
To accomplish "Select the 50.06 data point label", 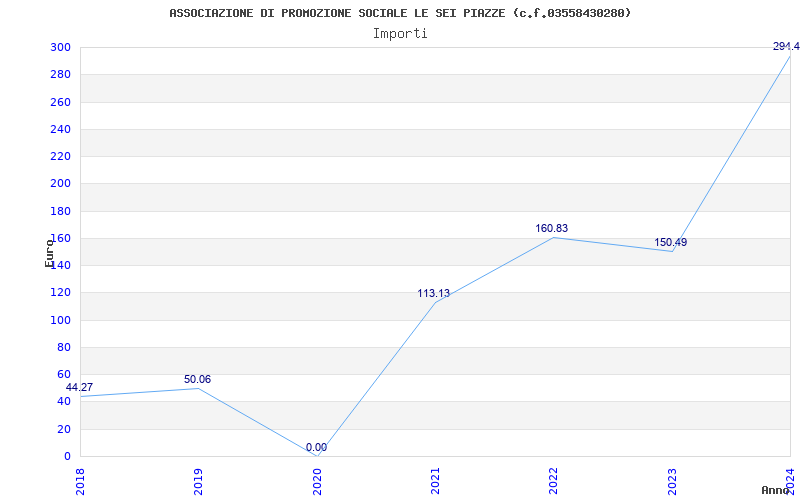I will click(197, 380).
